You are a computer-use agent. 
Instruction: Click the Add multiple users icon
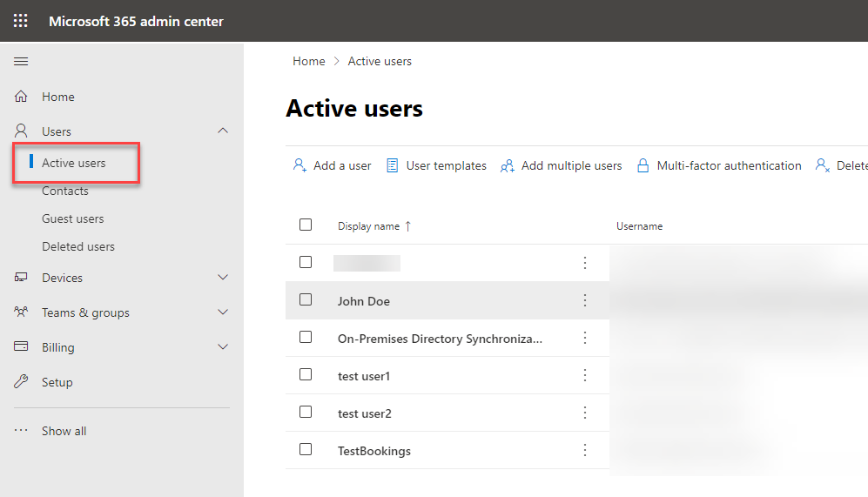[x=507, y=166]
